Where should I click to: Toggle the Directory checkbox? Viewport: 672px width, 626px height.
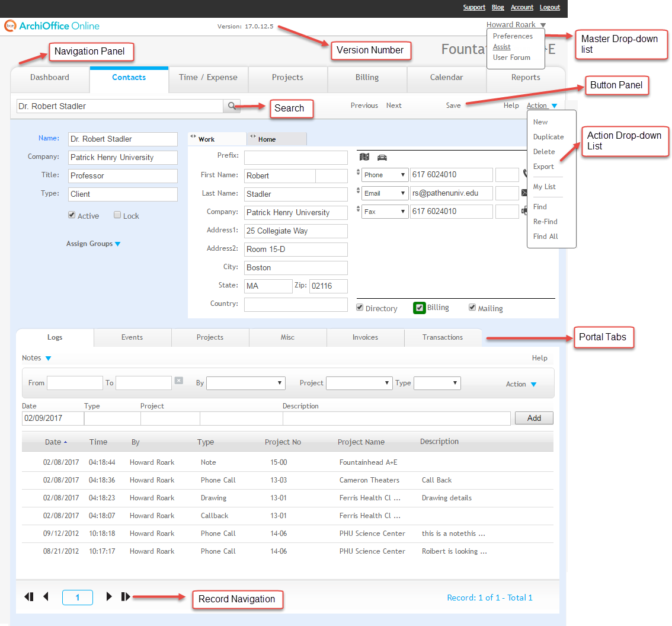pyautogui.click(x=360, y=308)
